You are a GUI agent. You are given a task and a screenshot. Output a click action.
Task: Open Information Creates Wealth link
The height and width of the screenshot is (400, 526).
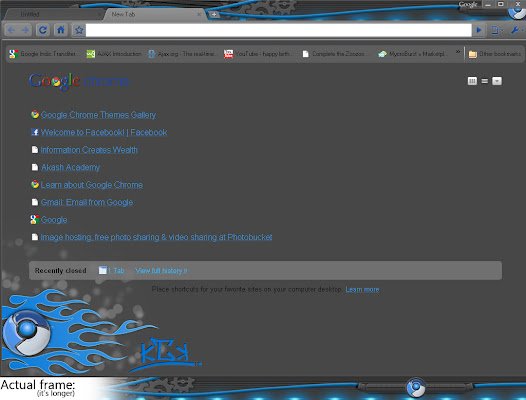click(x=89, y=150)
